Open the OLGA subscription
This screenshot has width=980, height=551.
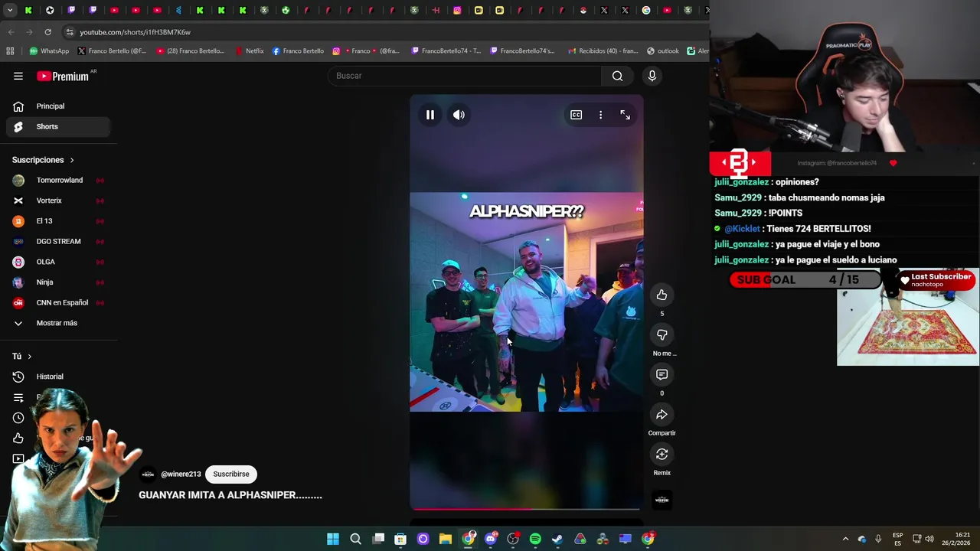click(x=58, y=262)
